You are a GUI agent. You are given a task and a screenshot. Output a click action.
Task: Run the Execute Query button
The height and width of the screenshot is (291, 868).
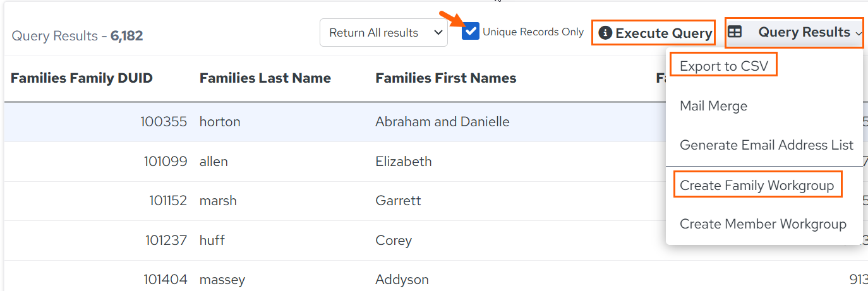654,33
